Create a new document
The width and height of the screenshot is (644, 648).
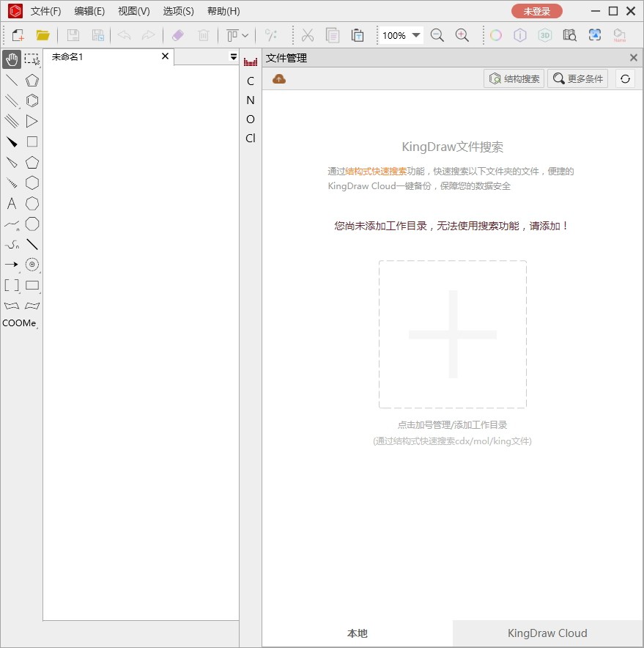[18, 35]
